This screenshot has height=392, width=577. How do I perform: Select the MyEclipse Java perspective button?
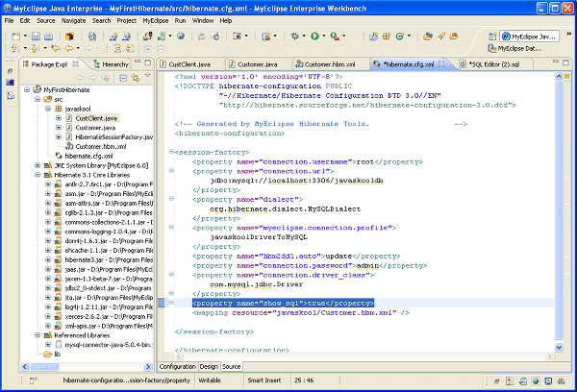[530, 37]
